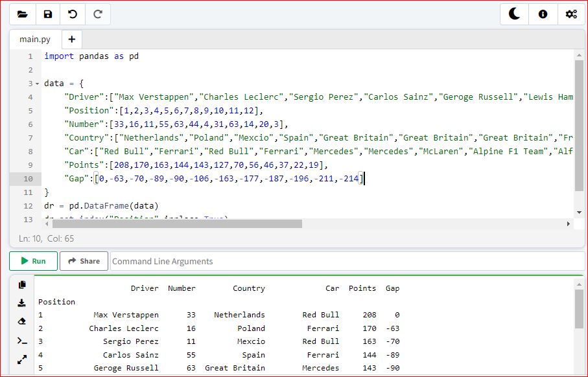Image resolution: width=588 pixels, height=377 pixels.
Task: Redo the reverted change
Action: click(97, 14)
